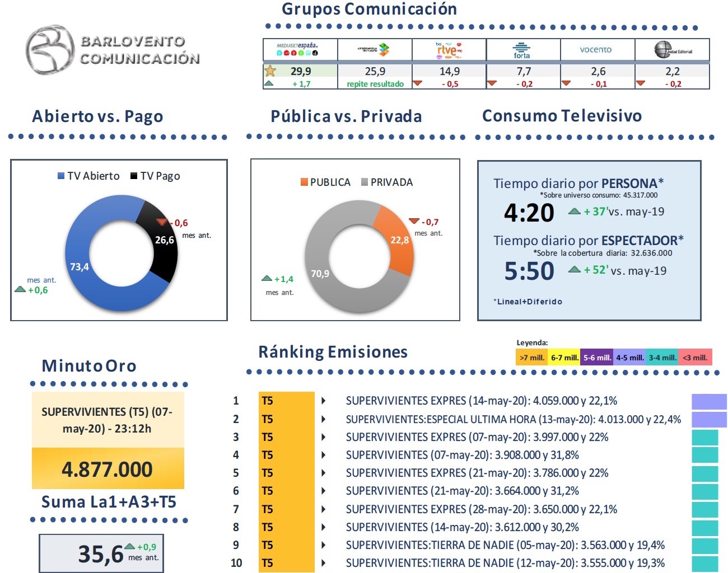The image size is (728, 573).
Task: Click Supervivientes Expres 14-may-20 entry
Action: [482, 401]
